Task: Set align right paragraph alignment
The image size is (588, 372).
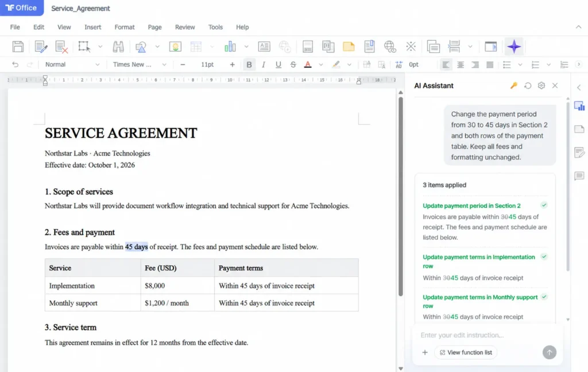Action: [475, 64]
